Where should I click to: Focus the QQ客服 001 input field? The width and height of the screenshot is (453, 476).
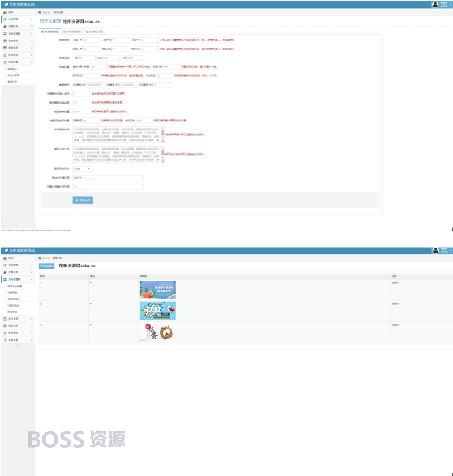[95, 84]
